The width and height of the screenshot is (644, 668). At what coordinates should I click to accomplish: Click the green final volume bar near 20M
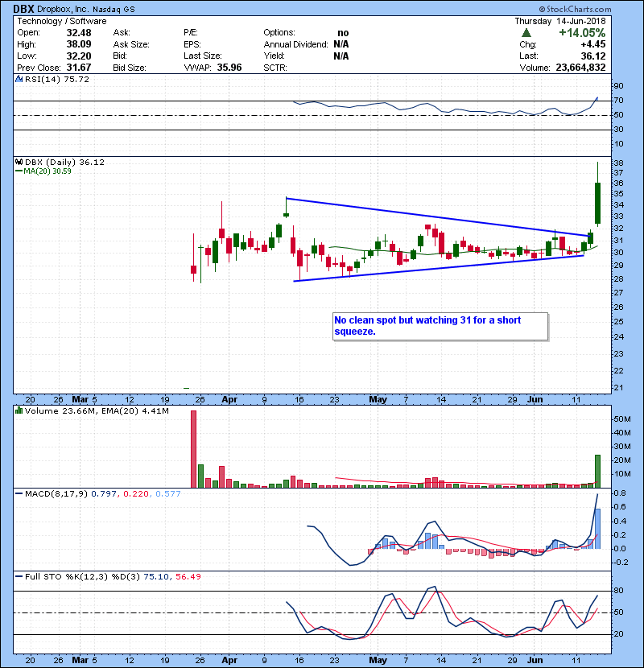point(597,471)
